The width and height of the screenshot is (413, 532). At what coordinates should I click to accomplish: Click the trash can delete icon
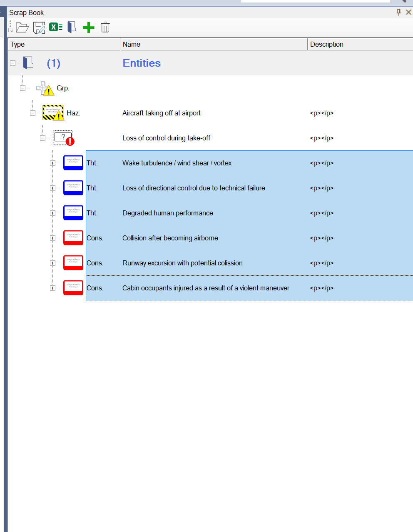coord(105,27)
